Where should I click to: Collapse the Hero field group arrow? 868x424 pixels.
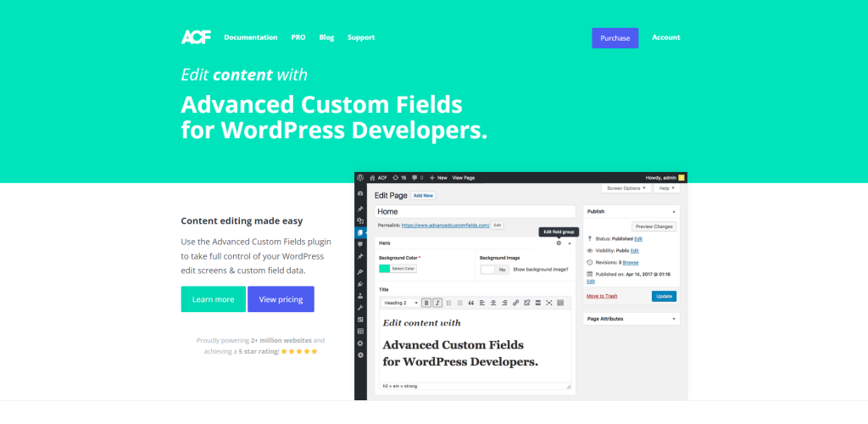click(570, 243)
